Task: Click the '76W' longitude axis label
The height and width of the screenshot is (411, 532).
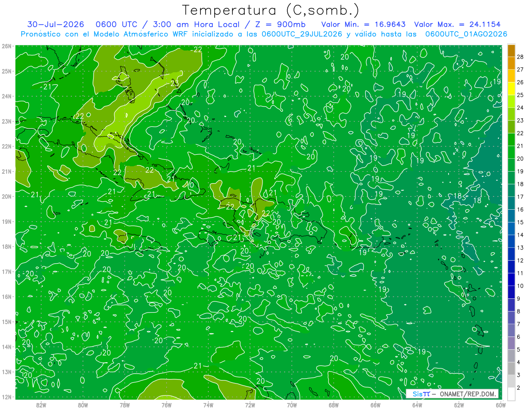Action: [166, 405]
